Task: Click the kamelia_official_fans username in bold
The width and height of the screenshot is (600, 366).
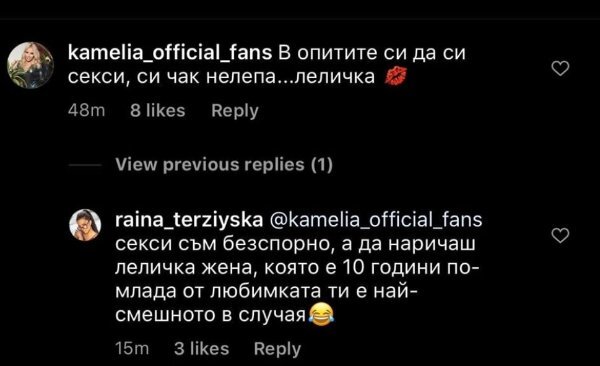Action: (x=170, y=53)
